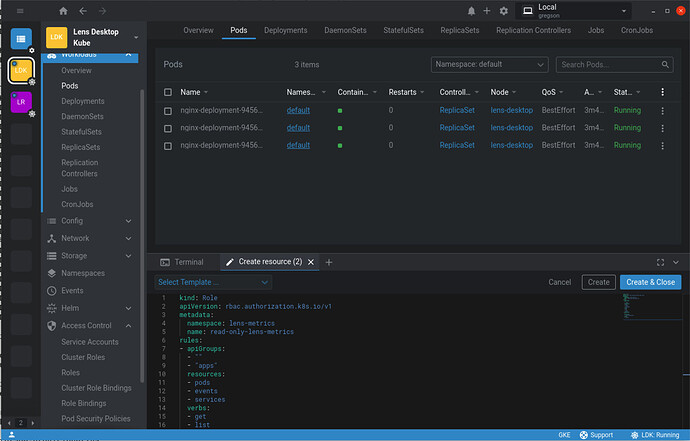This screenshot has width=690, height=441.
Task: Collapse the Access Control section
Action: coord(128,325)
